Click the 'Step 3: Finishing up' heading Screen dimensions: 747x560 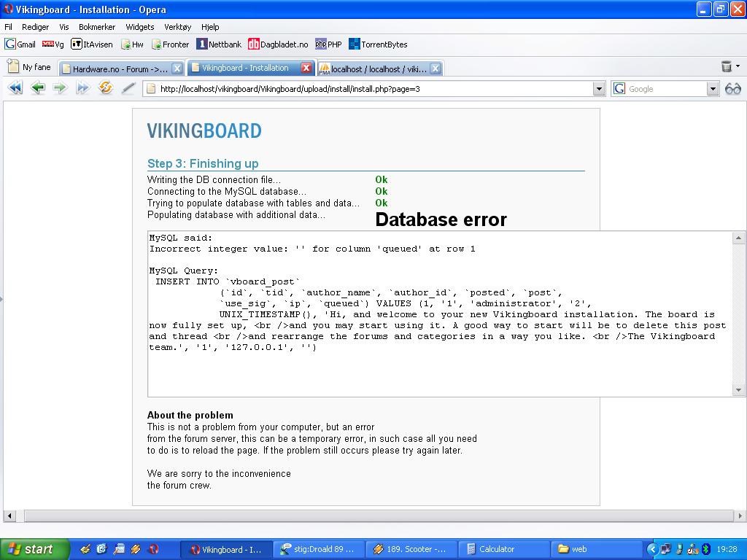(203, 163)
